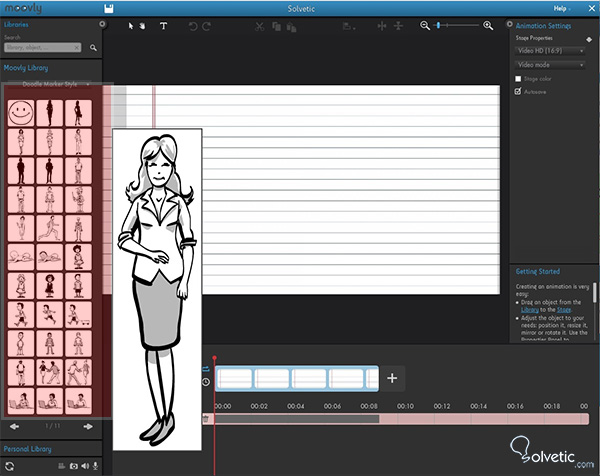Screen dimensions: 600x476
Task: Add a new clip with plus button
Action: point(392,378)
